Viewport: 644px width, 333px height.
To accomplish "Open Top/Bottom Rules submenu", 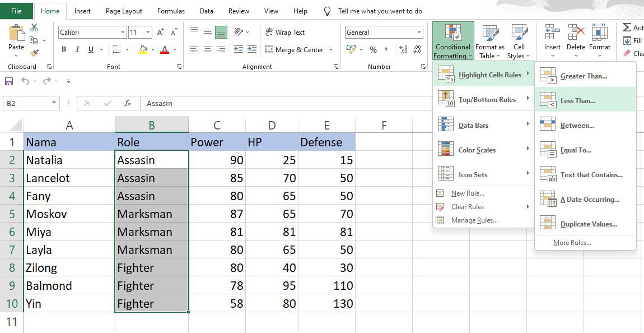I will (x=484, y=99).
